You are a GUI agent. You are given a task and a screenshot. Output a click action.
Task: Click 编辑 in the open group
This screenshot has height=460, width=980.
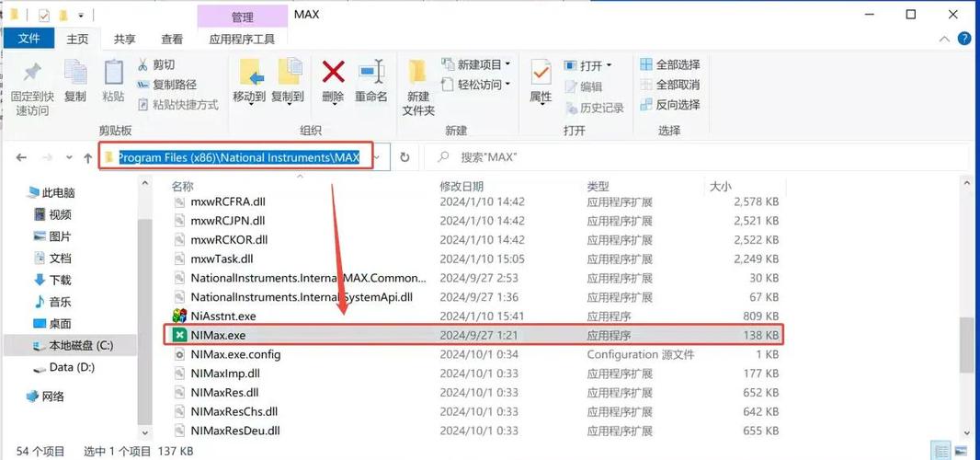583,87
